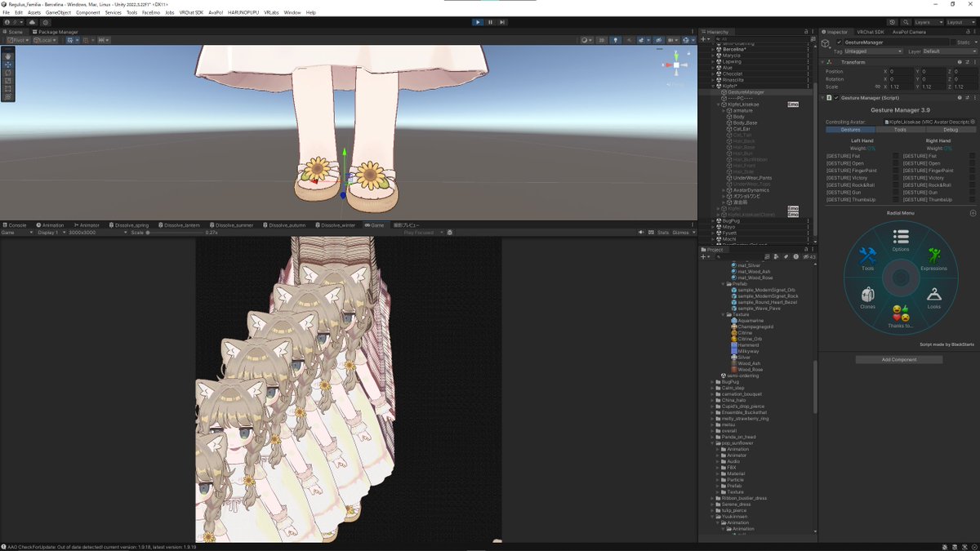Check Right Hand GESTURE Open checkbox
Viewport: 980px width, 551px height.
tap(973, 163)
